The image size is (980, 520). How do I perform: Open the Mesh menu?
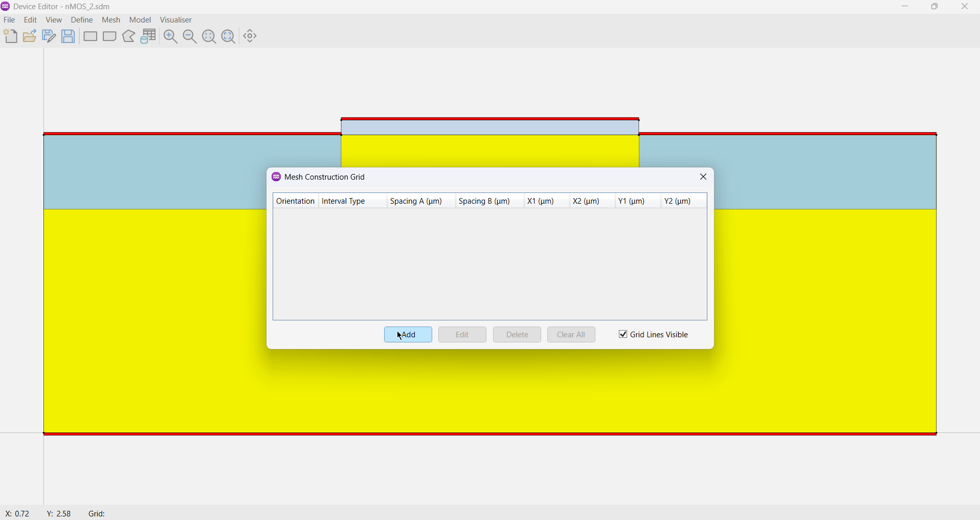click(112, 20)
